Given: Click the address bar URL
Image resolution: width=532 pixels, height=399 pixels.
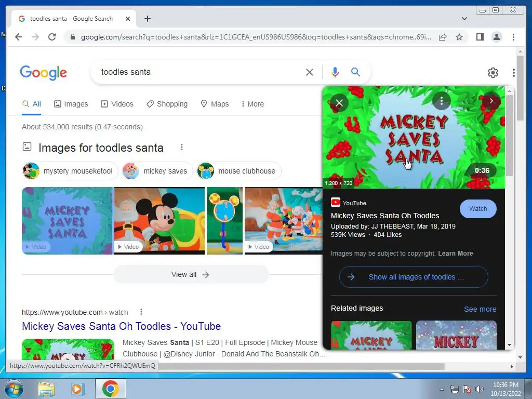Looking at the screenshot, I should point(256,37).
